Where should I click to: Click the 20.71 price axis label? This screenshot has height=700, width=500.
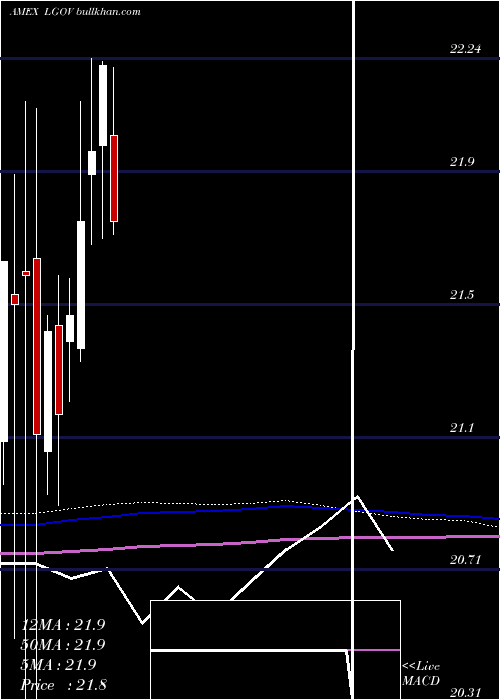click(x=465, y=559)
